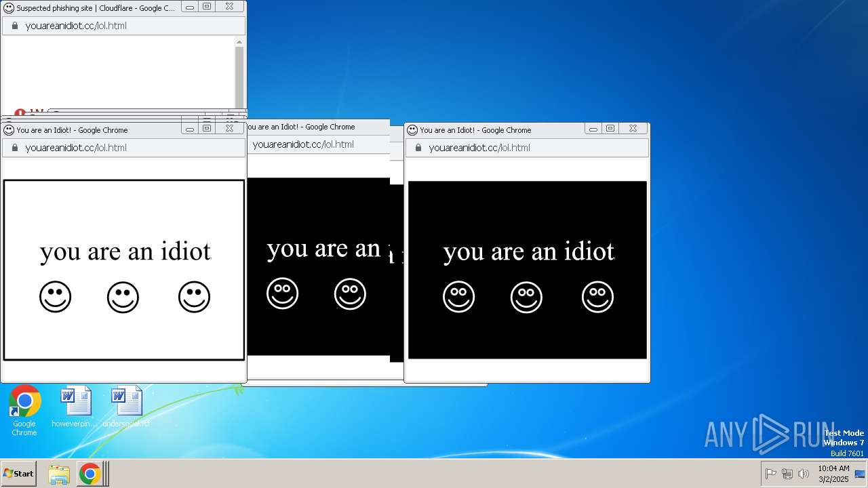This screenshot has width=868, height=488.
Task: Click address bar of the left Idiot window
Action: (x=123, y=148)
